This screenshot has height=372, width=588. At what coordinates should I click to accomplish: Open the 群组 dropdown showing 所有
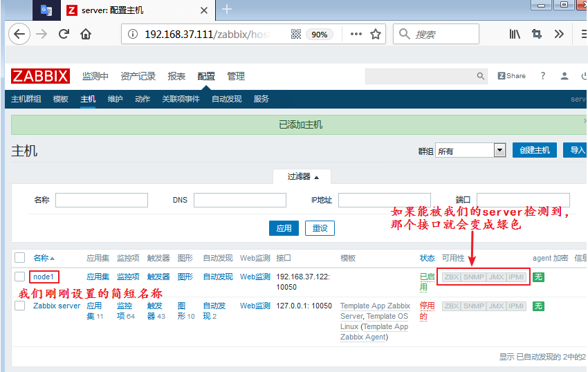(470, 151)
